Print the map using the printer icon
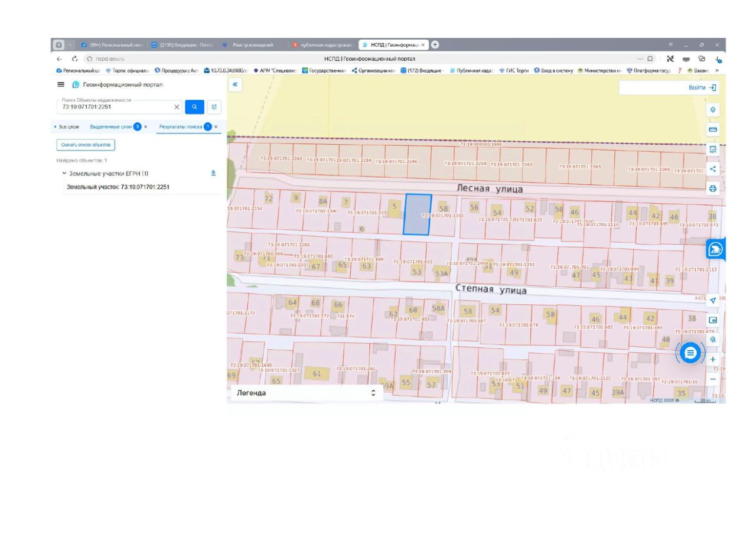The width and height of the screenshot is (756, 534). click(713, 188)
